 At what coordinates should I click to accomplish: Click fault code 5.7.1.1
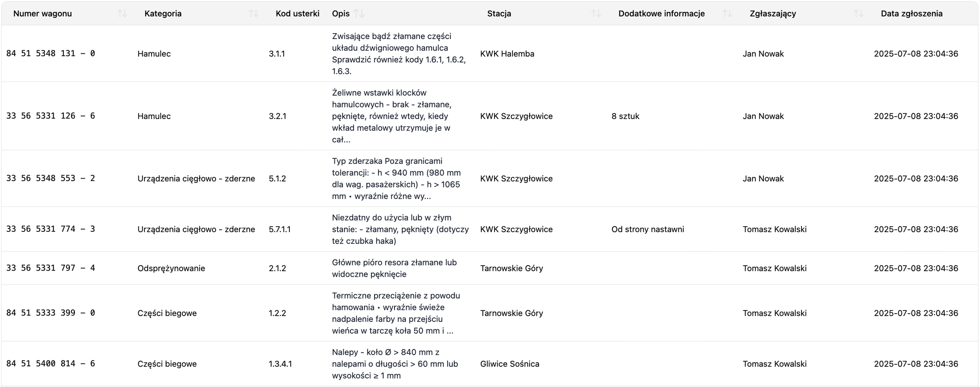tap(280, 229)
